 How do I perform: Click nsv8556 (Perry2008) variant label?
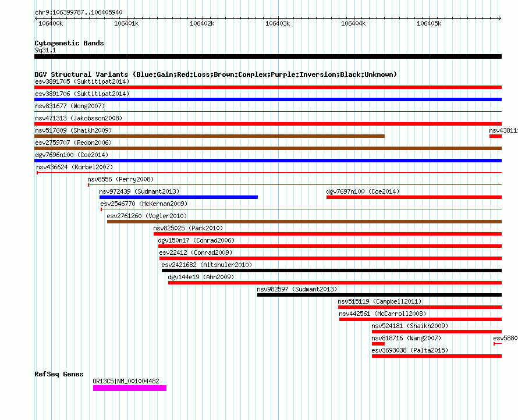tap(120, 179)
